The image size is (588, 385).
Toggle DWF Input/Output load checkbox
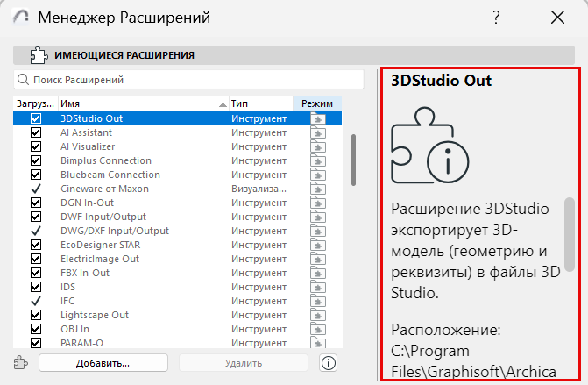36,217
